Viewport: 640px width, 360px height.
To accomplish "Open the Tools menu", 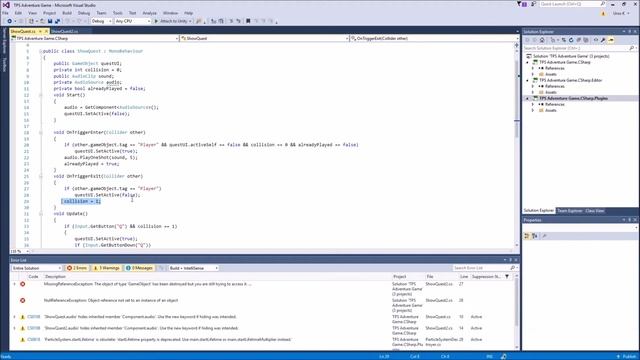I will pyautogui.click(x=118, y=13).
